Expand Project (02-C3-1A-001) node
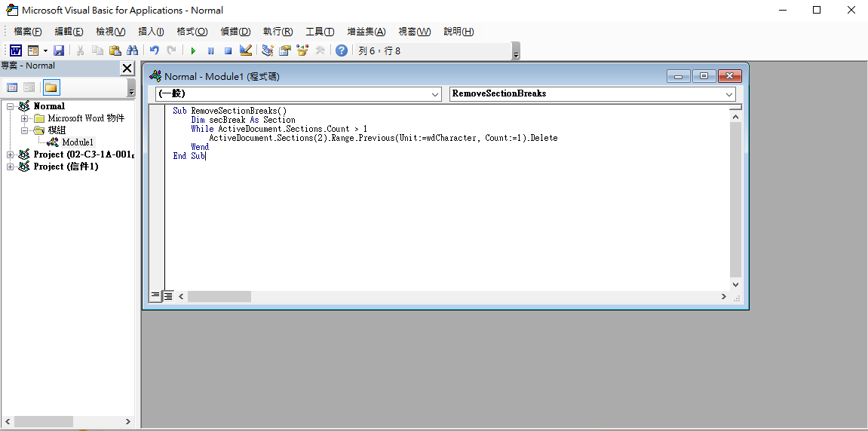This screenshot has width=868, height=431. point(10,154)
